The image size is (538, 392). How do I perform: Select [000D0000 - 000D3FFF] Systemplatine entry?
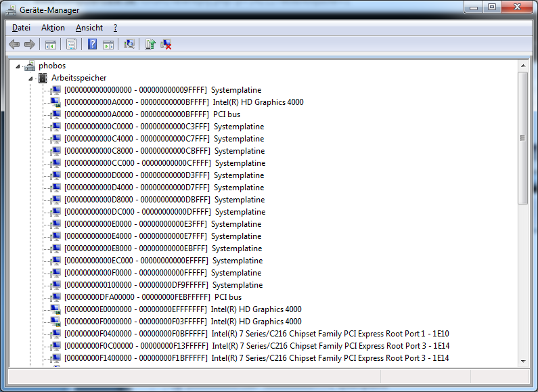tap(164, 175)
